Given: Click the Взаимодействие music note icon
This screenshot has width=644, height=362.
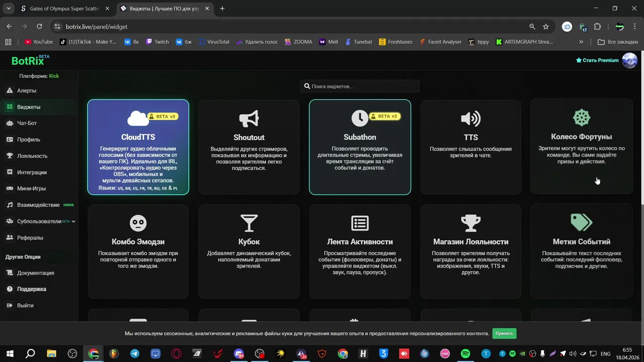Looking at the screenshot, I should [x=10, y=205].
